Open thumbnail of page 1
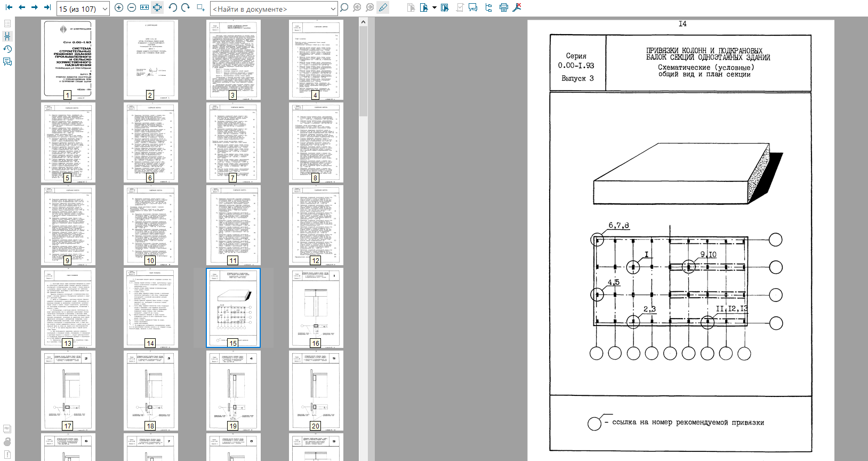 [68, 60]
